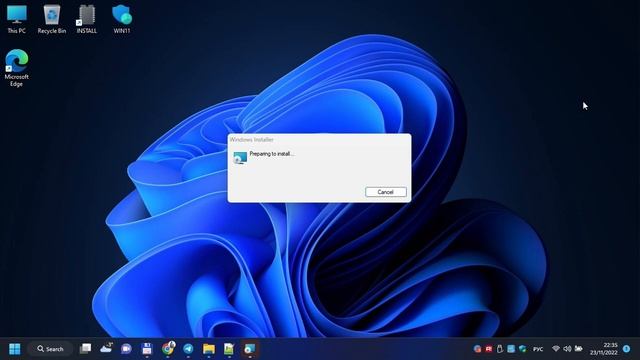Switch to the Windows Installer taskbar button
Viewport: 640px width, 360px height.
(x=249, y=349)
